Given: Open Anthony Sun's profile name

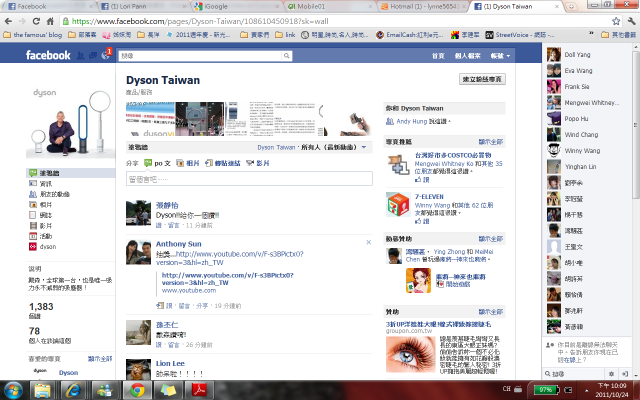Looking at the screenshot, I should 179,244.
